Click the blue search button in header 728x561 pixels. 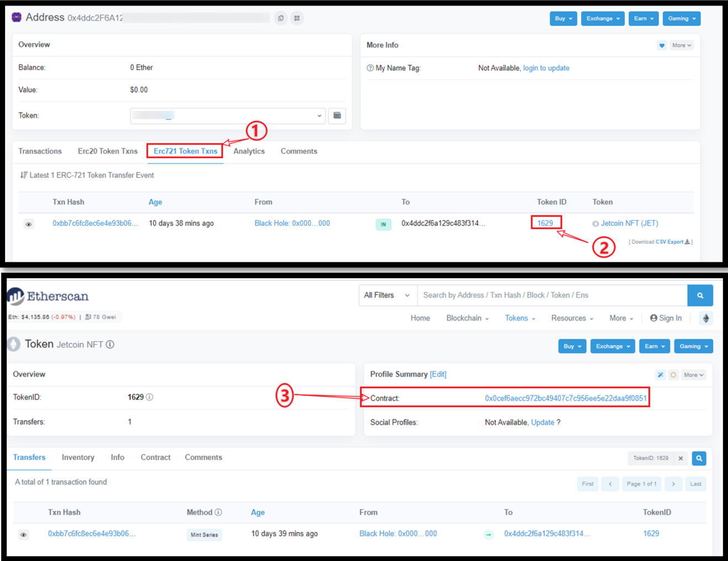(700, 295)
